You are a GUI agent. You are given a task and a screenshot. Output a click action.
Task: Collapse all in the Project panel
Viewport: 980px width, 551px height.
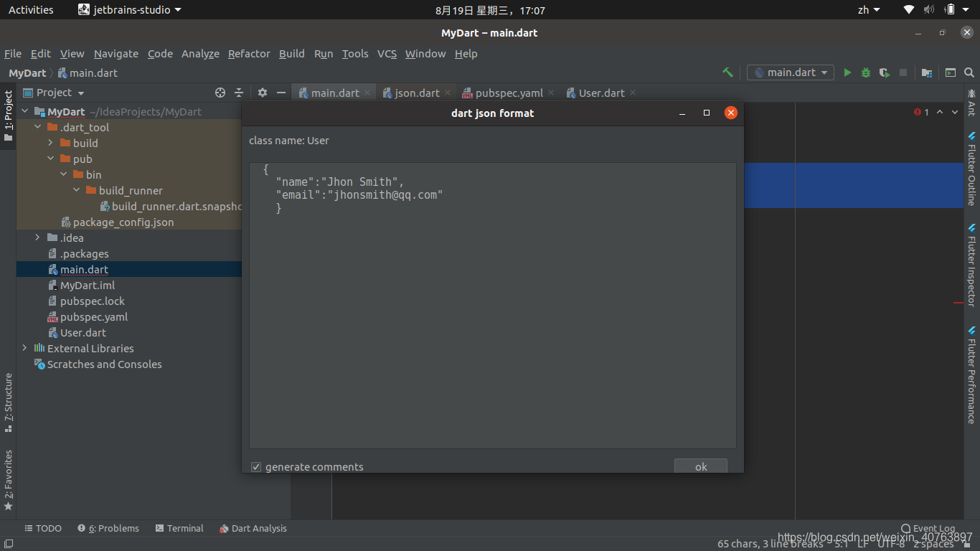(x=239, y=93)
